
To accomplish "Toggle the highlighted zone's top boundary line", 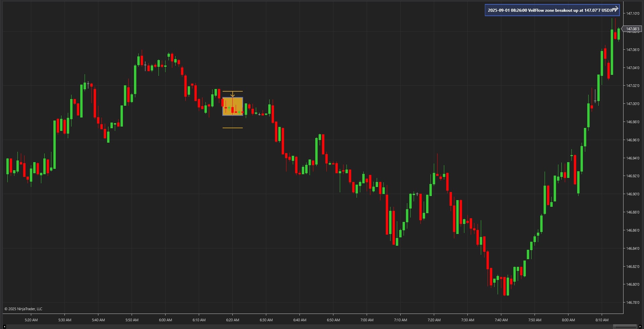I will [232, 91].
